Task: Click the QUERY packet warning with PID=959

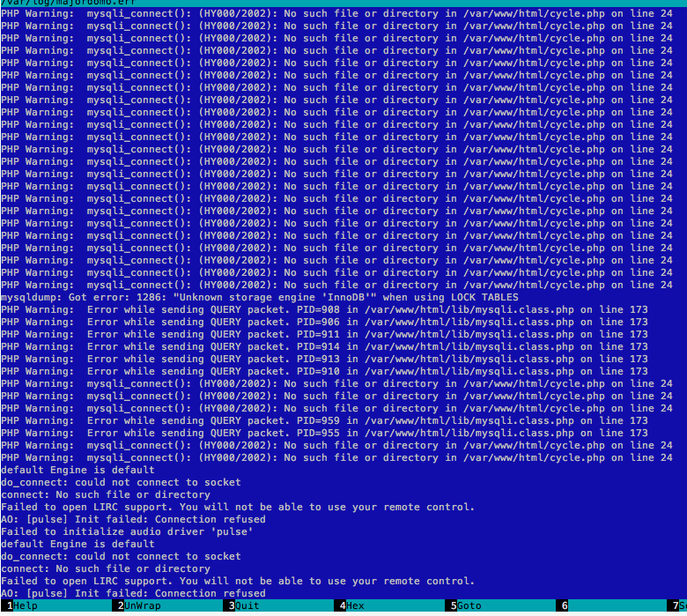Action: point(324,420)
